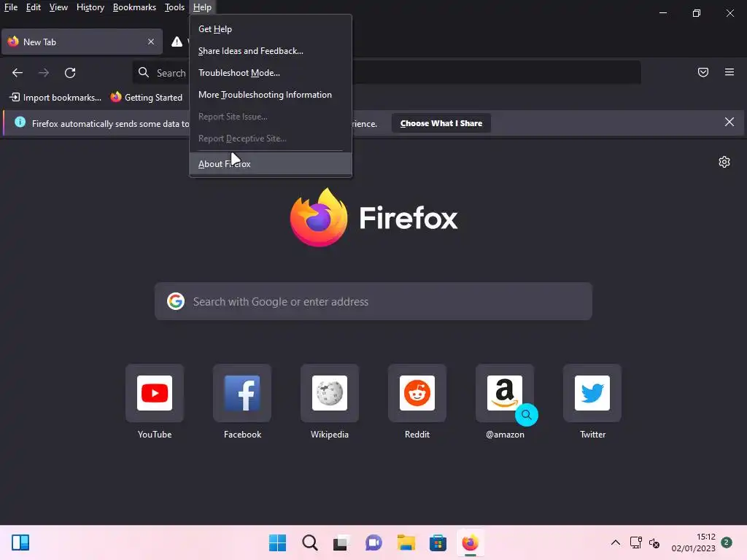The width and height of the screenshot is (747, 560).
Task: Open the Firefox hamburger application menu
Action: (729, 72)
